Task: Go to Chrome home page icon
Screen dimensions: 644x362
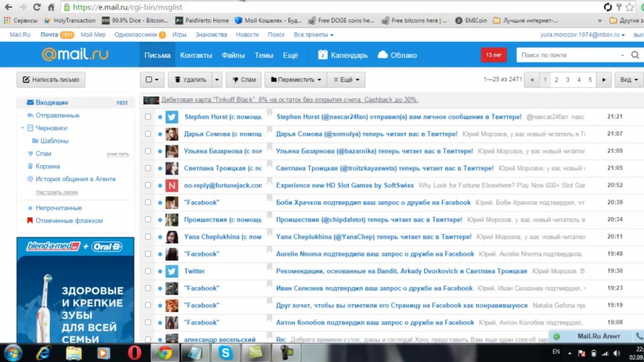Action: click(x=51, y=7)
